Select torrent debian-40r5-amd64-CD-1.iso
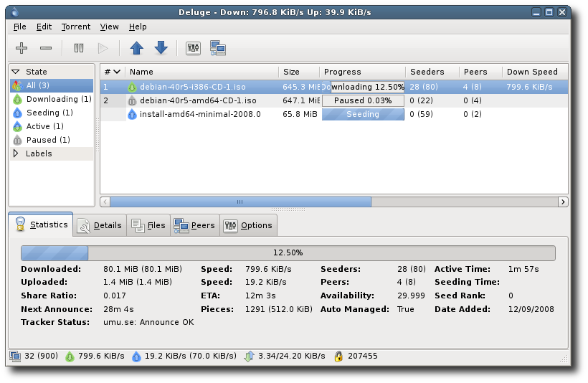Image resolution: width=588 pixels, height=383 pixels. [333, 100]
